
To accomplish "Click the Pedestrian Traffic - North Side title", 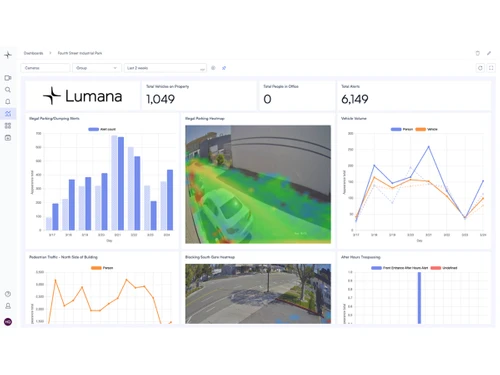I will (x=63, y=257).
